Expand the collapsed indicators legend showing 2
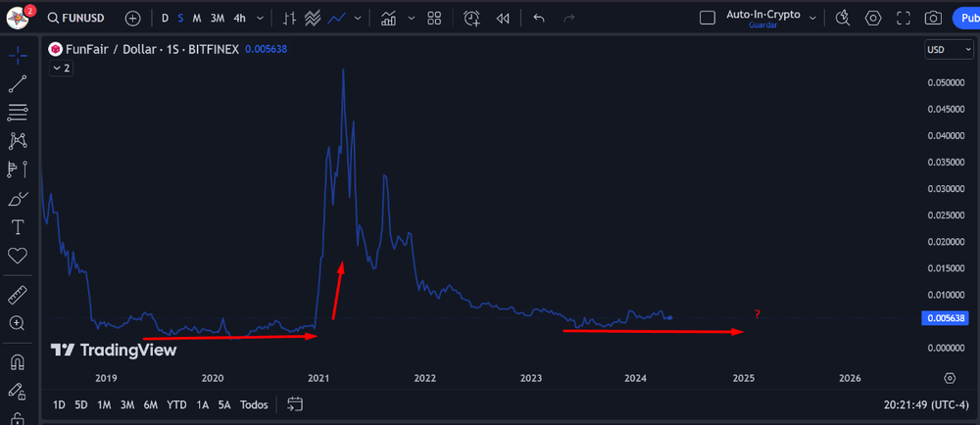The width and height of the screenshot is (980, 425). tap(61, 69)
